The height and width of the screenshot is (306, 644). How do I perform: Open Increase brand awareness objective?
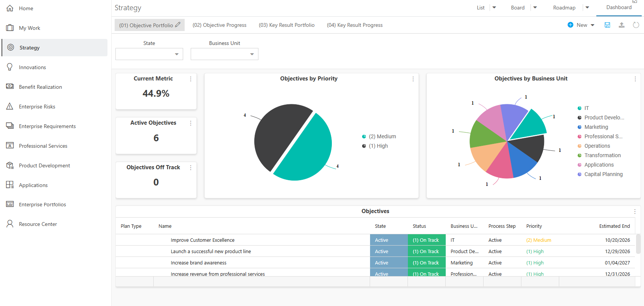198,263
